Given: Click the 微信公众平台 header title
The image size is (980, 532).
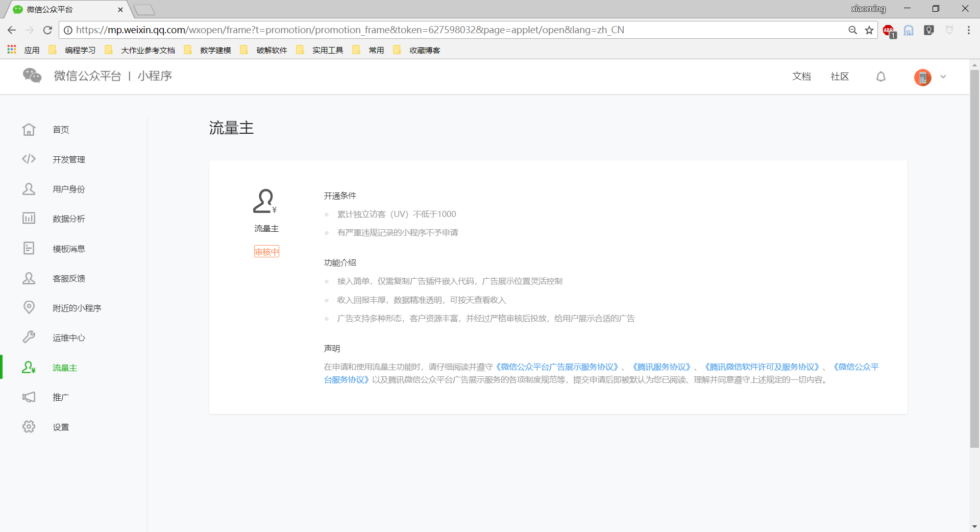Looking at the screenshot, I should tap(88, 76).
